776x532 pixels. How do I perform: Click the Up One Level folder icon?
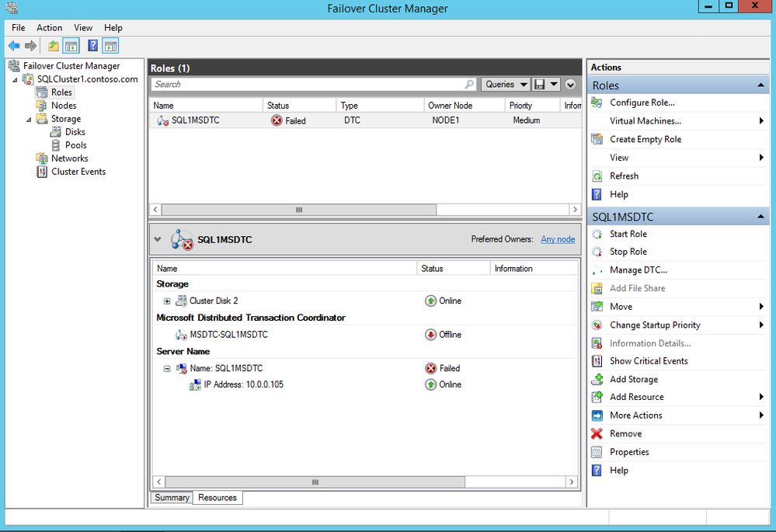(x=54, y=46)
